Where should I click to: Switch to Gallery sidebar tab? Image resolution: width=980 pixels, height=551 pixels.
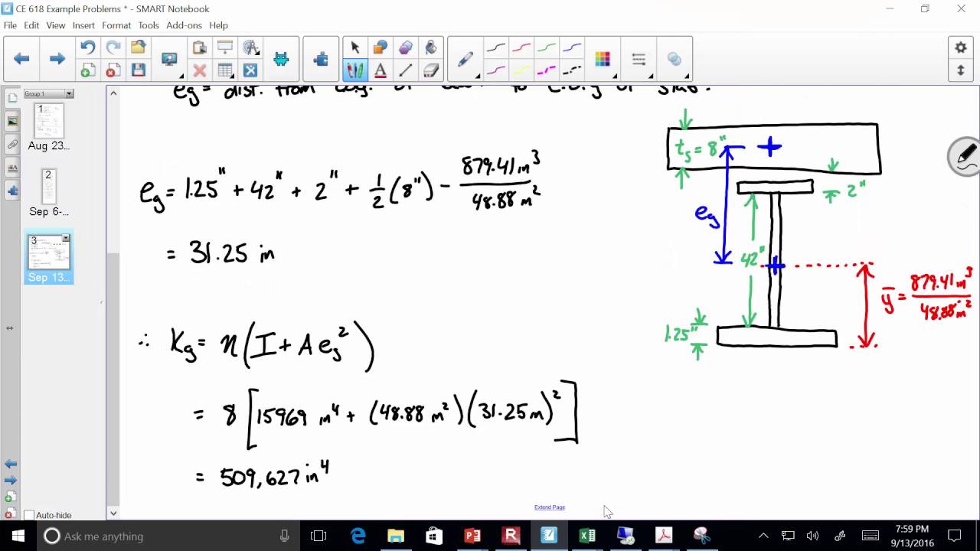point(12,121)
